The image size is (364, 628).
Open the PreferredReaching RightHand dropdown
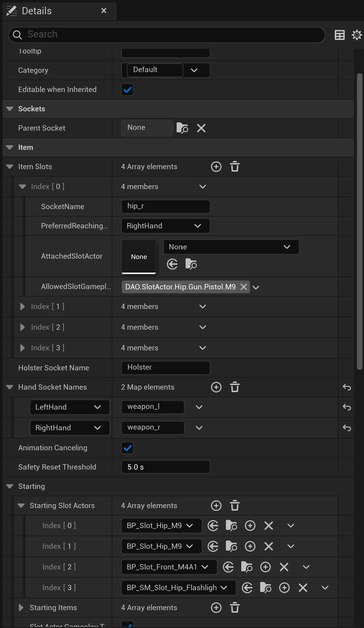[x=165, y=226]
